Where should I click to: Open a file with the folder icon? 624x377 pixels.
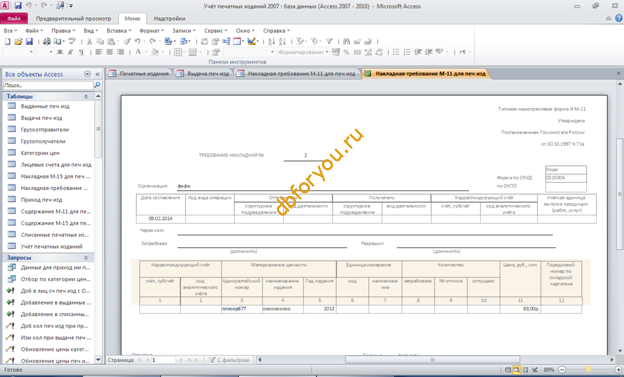tap(18, 41)
